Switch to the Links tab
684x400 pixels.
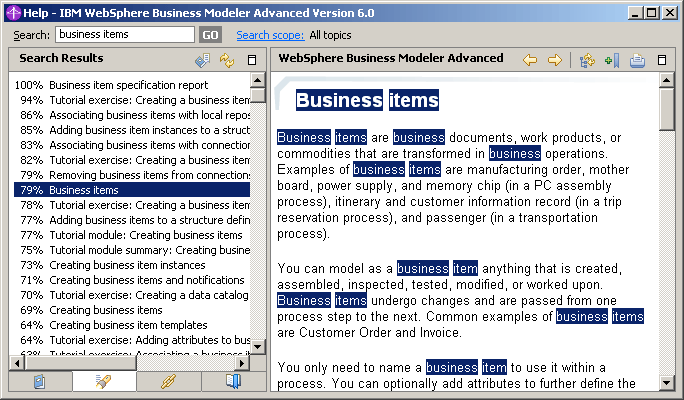coord(168,382)
